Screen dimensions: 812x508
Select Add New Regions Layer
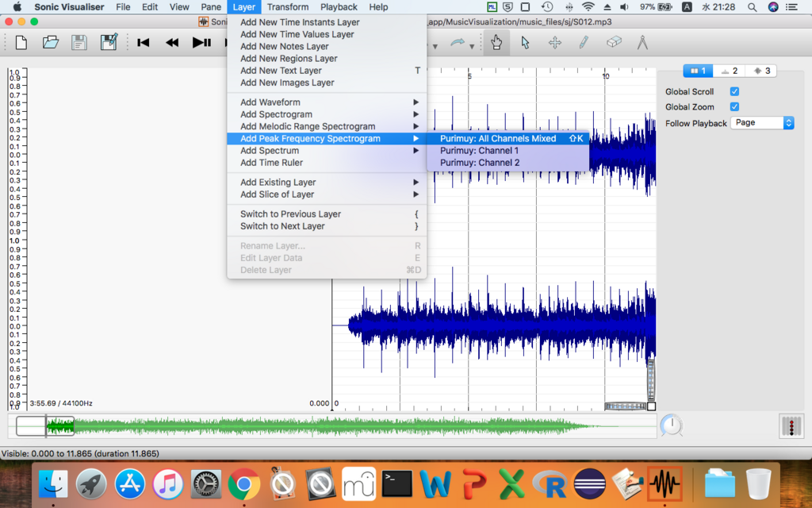pos(327,59)
